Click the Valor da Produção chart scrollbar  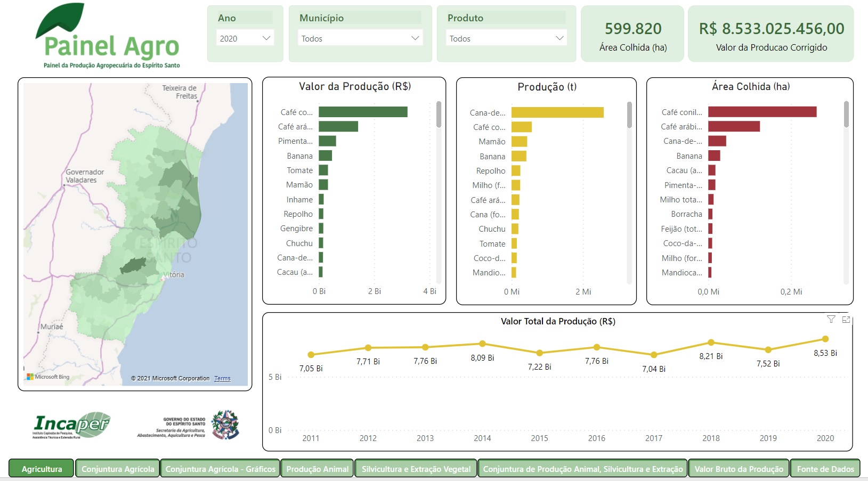point(439,115)
